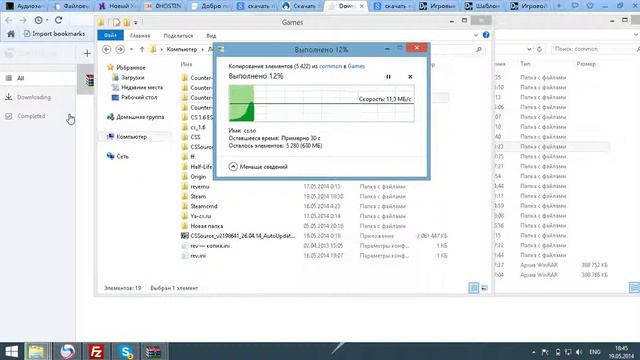The height and width of the screenshot is (360, 640).
Task: Select the Новая папка folder
Action: point(202,226)
